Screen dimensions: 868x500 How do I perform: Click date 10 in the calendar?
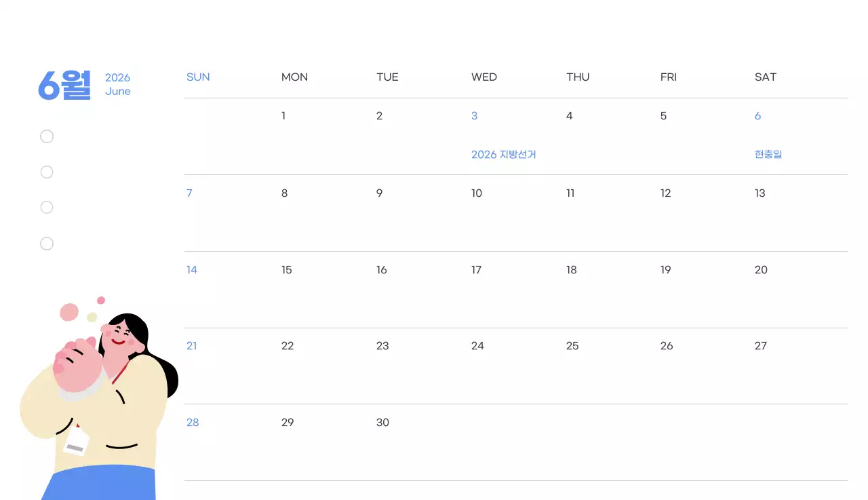pos(477,193)
